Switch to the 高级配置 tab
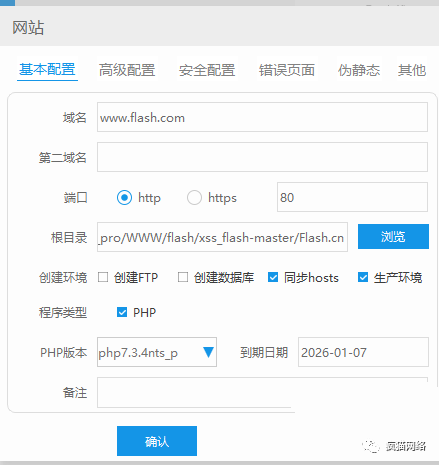This screenshot has height=465, width=439. click(127, 70)
